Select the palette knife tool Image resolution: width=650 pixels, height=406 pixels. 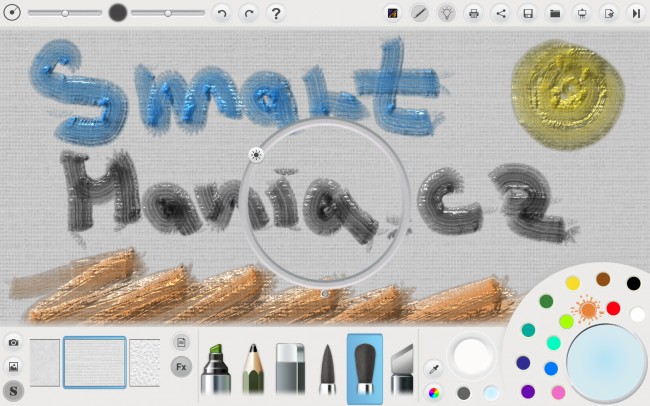pos(402,369)
